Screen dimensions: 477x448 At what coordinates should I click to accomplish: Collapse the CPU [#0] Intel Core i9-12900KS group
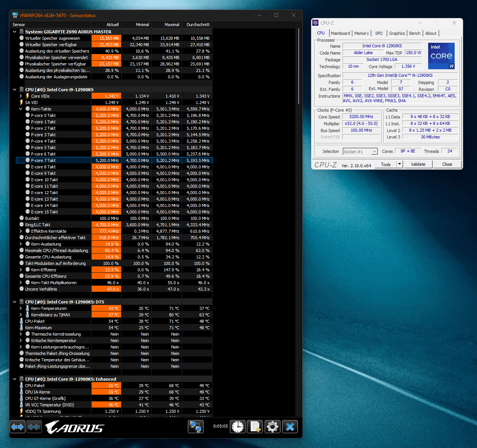point(15,90)
